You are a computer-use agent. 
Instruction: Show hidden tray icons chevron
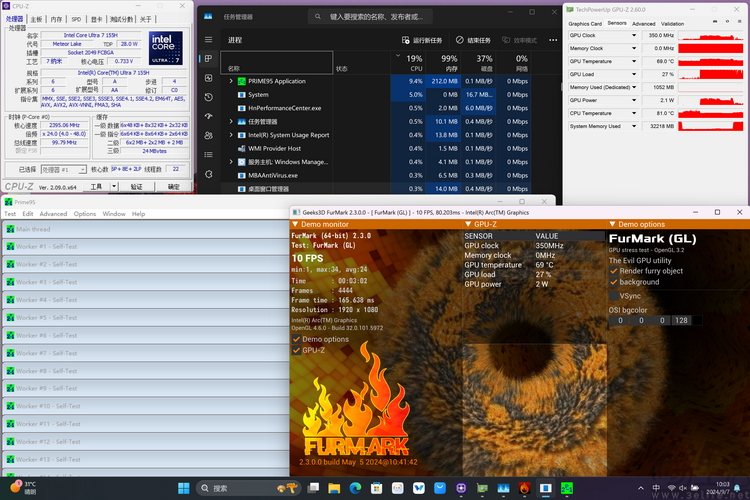pyautogui.click(x=640, y=488)
